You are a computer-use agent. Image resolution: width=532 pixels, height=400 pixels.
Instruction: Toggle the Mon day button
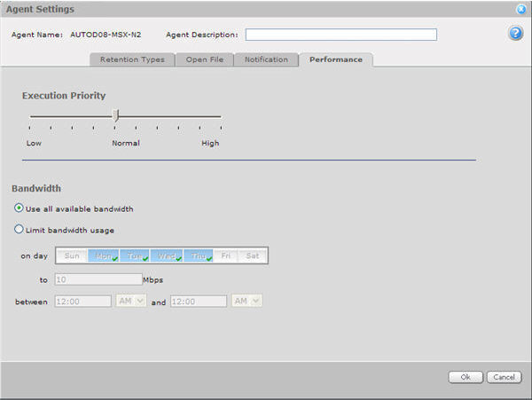[103, 255]
